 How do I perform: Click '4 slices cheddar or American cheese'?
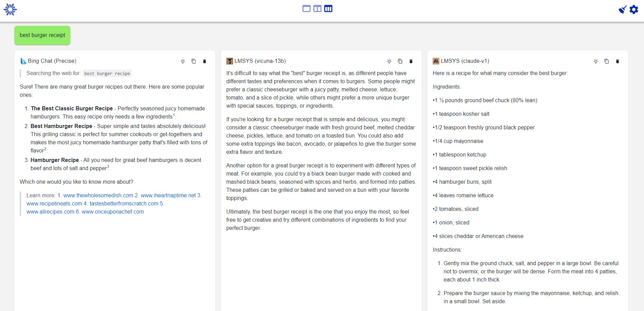pos(478,236)
